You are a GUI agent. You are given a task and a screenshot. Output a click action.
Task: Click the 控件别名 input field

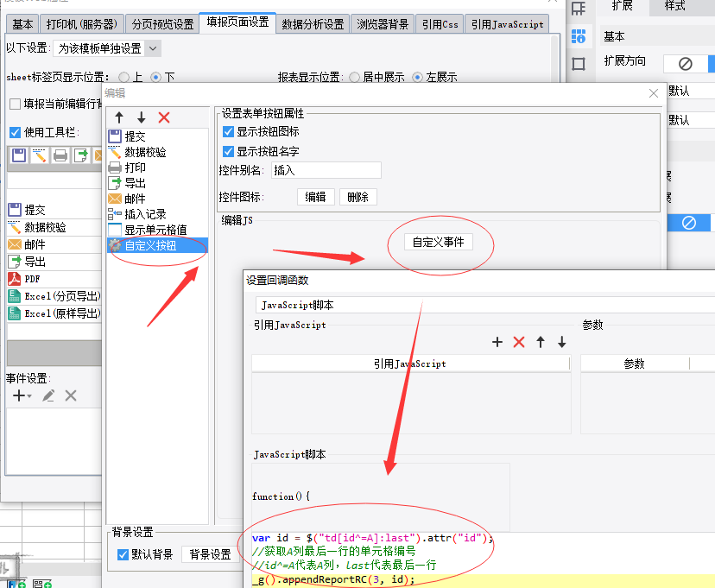(x=326, y=170)
